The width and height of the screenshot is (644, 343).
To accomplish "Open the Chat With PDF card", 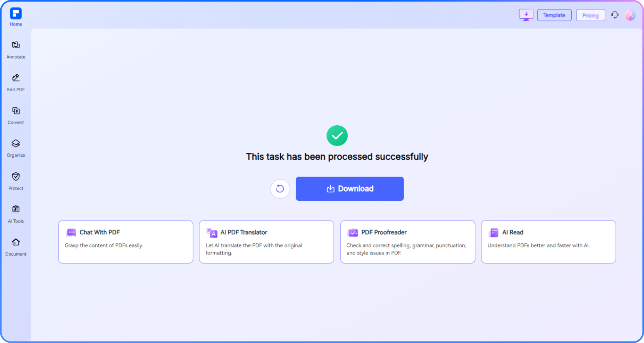I will coord(125,241).
